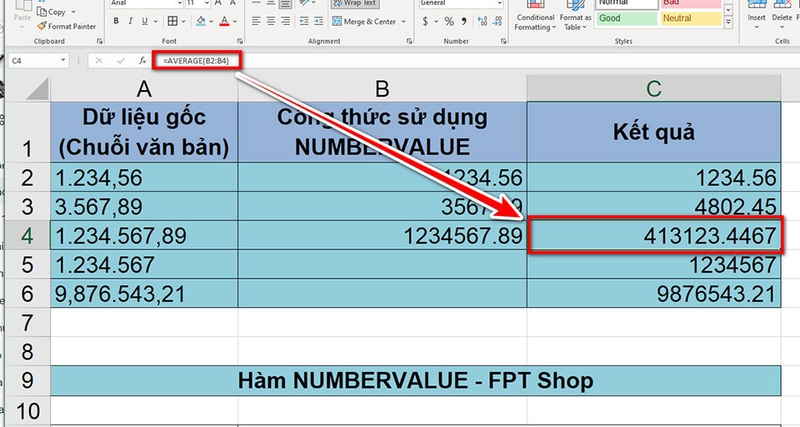The image size is (800, 427).
Task: Open Clipboard dialog launcher
Action: tap(99, 41)
